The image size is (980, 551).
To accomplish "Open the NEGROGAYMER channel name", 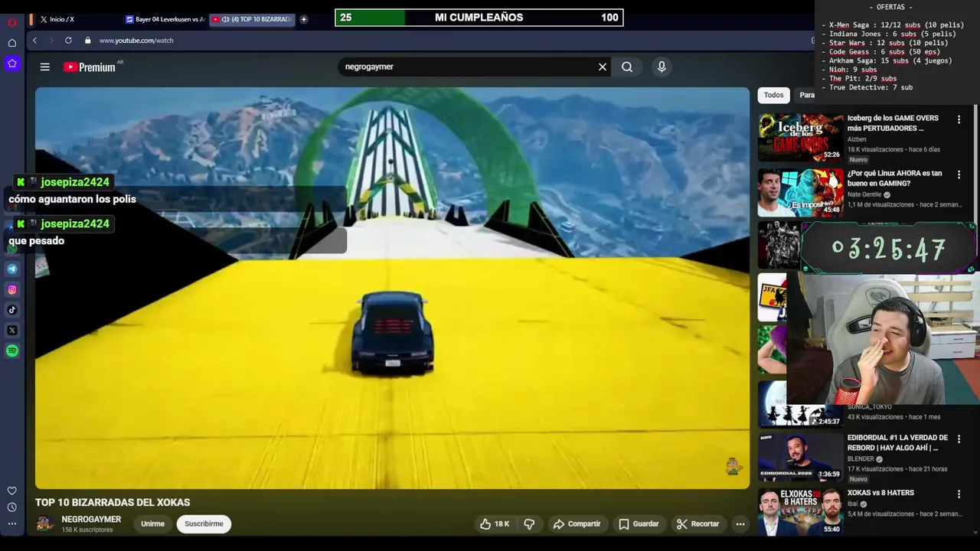I will (91, 520).
